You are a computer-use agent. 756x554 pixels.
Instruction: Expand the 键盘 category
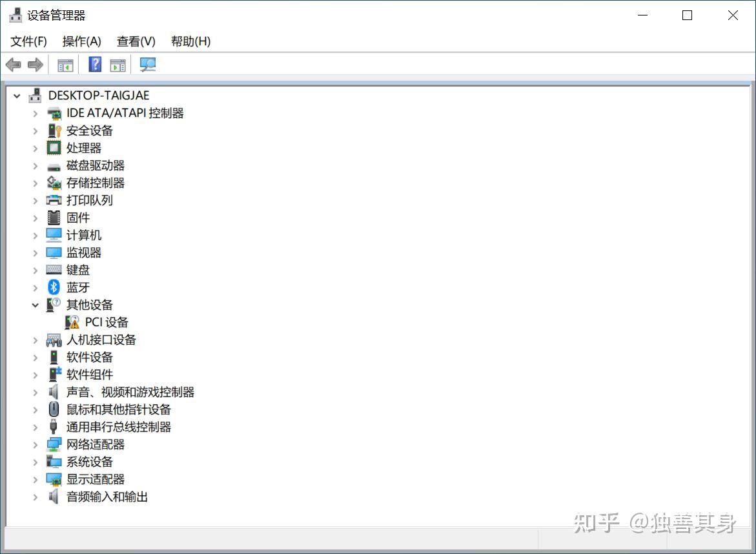pos(36,271)
